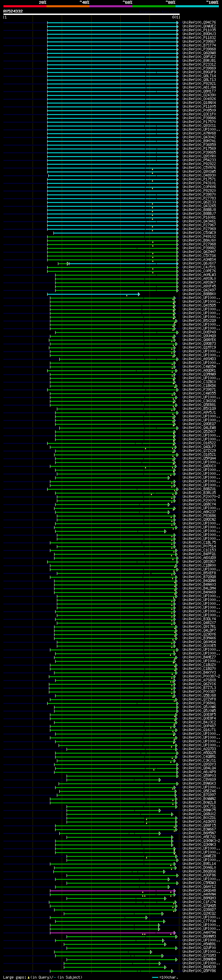Click the purple ~60% identity legend segment
This screenshot has width=222, height=980.
click(111, 6)
